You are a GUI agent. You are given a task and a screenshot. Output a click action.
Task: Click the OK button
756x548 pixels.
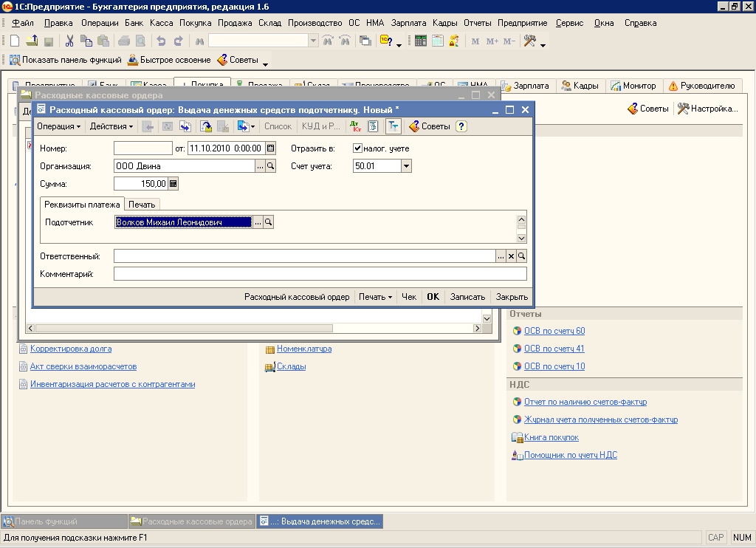433,297
